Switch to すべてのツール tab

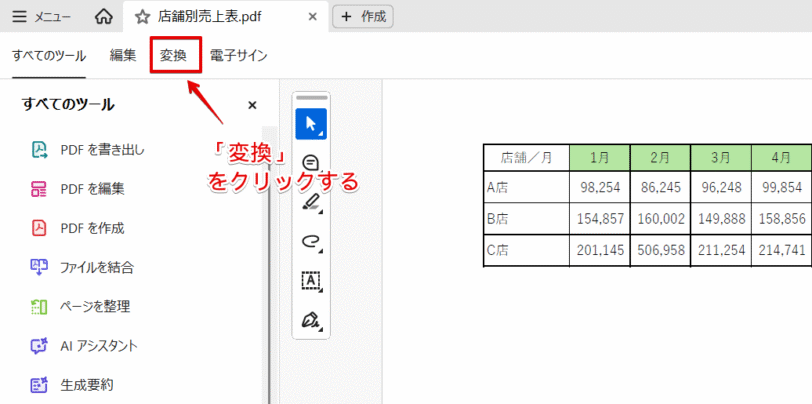coord(49,56)
